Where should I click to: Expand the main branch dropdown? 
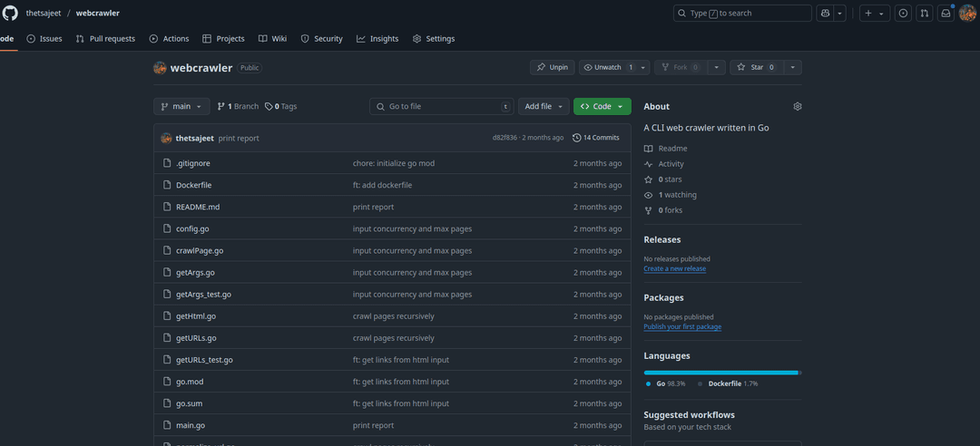pos(181,106)
